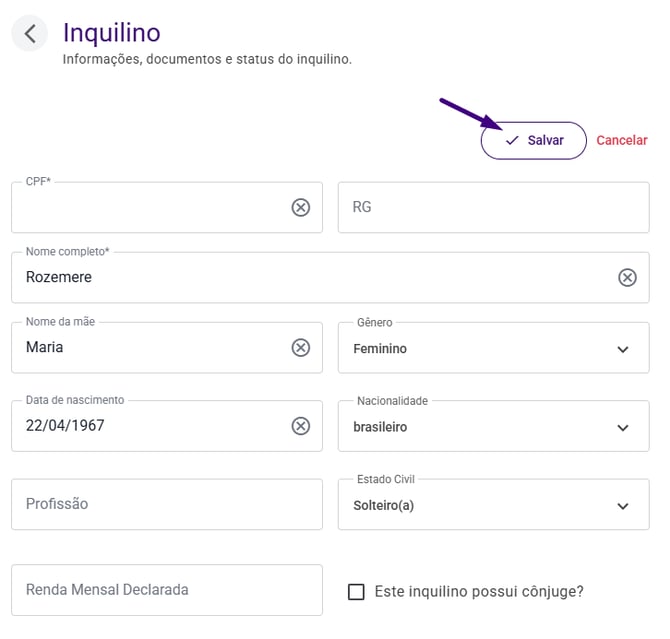This screenshot has width=670, height=639.
Task: Select the Renda Mensal Declarada field
Action: (166, 590)
